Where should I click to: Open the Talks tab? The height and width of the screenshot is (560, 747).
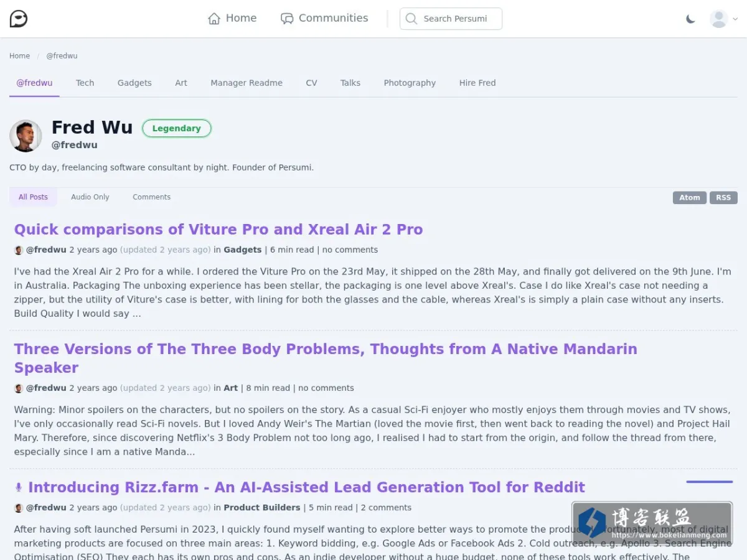point(350,83)
